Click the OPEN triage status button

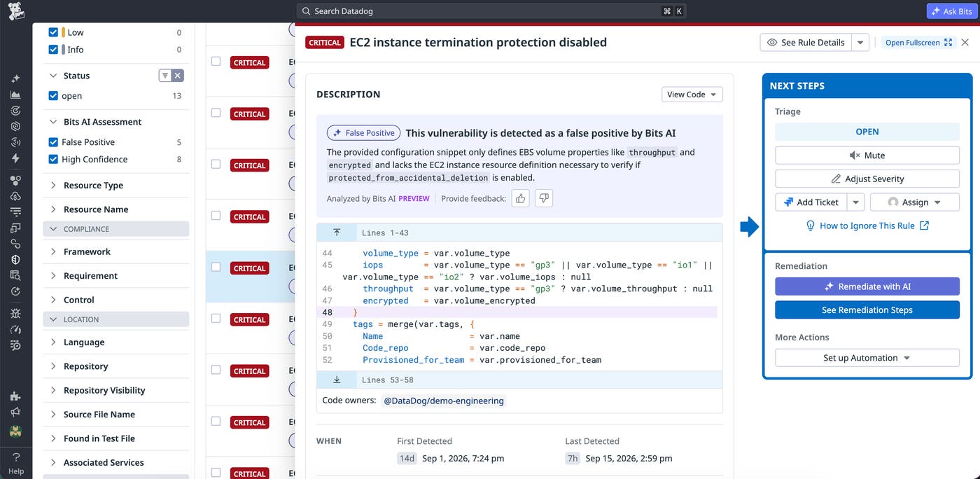click(867, 132)
